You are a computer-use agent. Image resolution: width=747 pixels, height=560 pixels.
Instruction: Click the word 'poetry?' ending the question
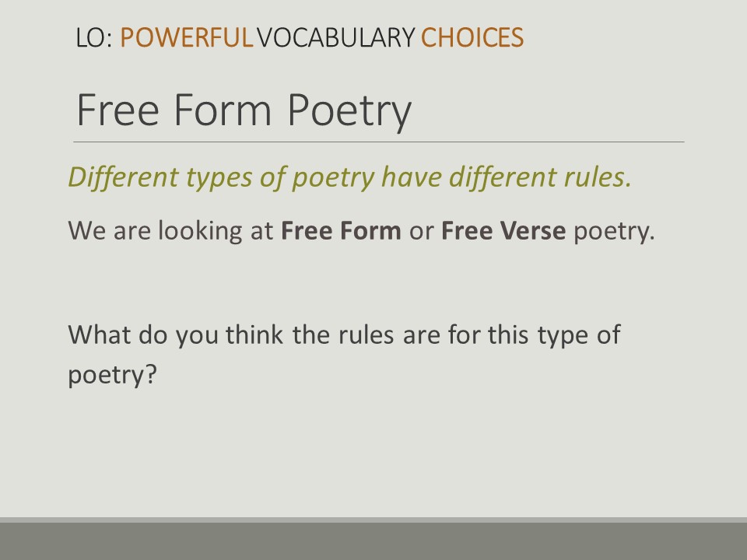coord(112,376)
